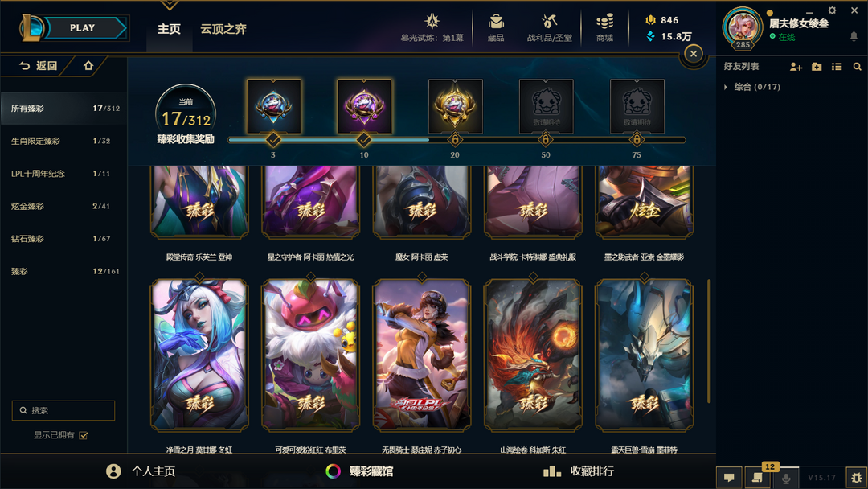Click the 搜索 search field
Image resolution: width=868 pixels, height=489 pixels.
pyautogui.click(x=63, y=410)
